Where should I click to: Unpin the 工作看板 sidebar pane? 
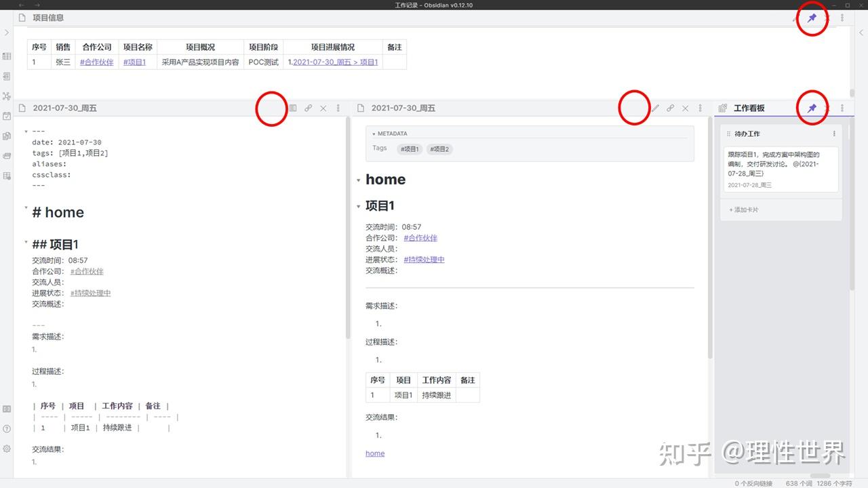(x=812, y=108)
